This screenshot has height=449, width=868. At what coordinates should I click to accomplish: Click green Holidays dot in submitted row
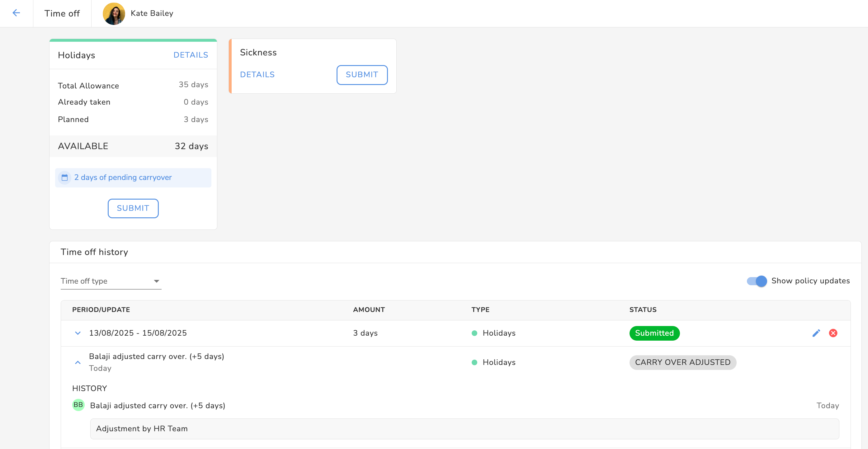pos(474,333)
